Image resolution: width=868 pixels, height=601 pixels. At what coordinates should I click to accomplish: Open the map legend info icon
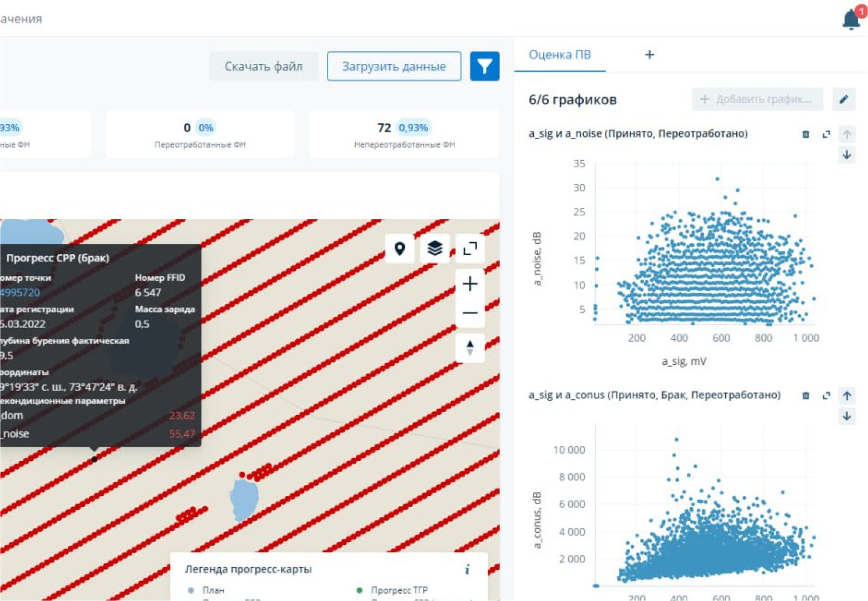(x=467, y=569)
